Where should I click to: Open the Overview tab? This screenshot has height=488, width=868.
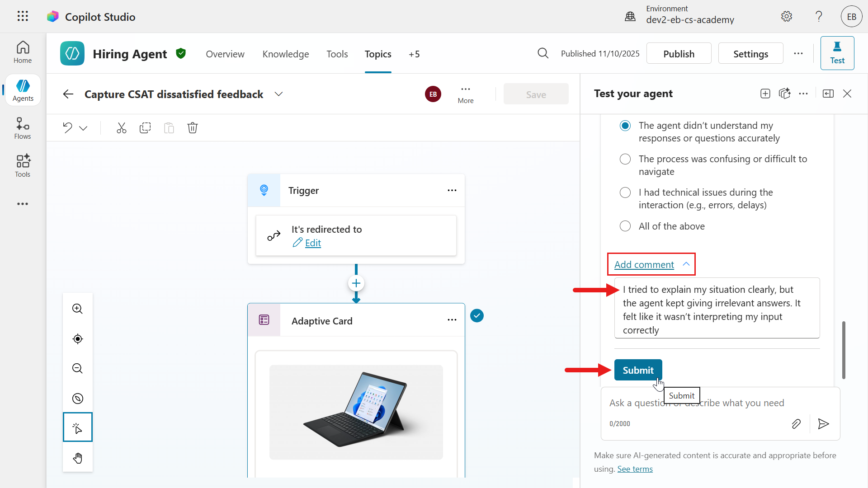tap(225, 54)
